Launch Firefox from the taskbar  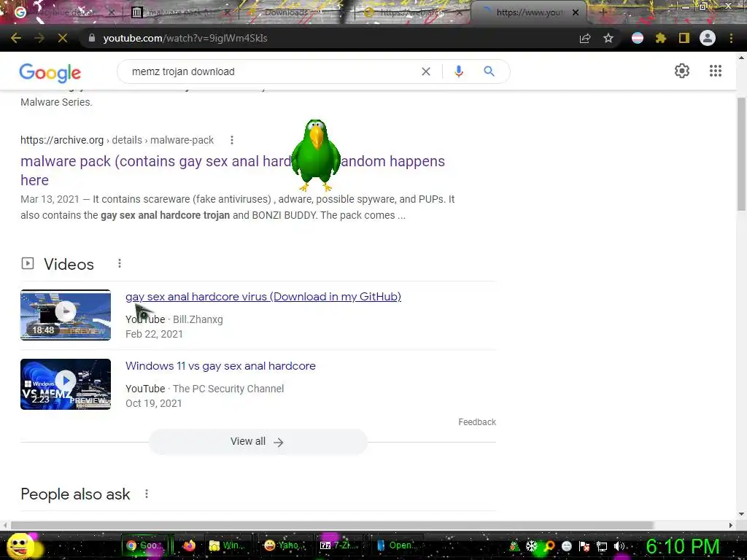189,545
